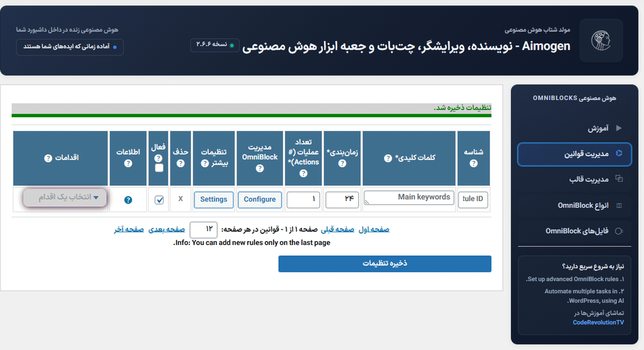The width and height of the screenshot is (644, 350).
Task: Click ذخیره تنظیمات save button
Action: click(384, 264)
